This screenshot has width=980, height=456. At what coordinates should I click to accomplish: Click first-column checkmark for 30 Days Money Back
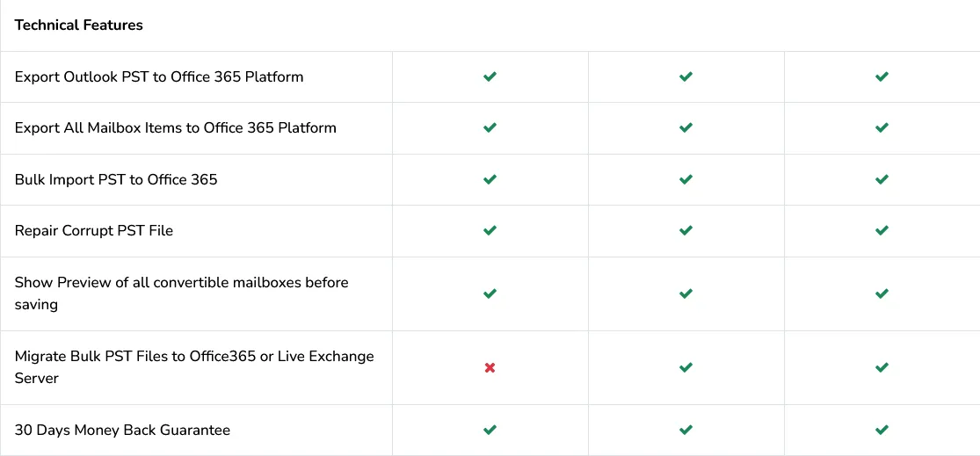point(490,430)
